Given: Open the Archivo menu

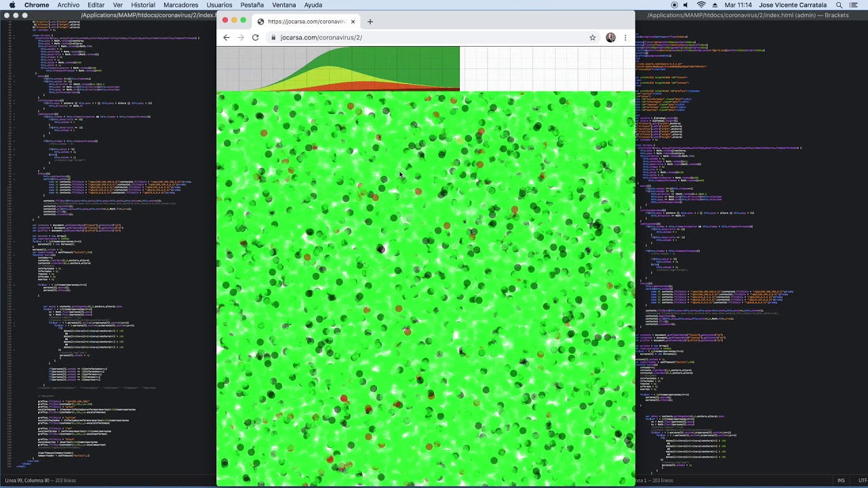Looking at the screenshot, I should point(68,5).
